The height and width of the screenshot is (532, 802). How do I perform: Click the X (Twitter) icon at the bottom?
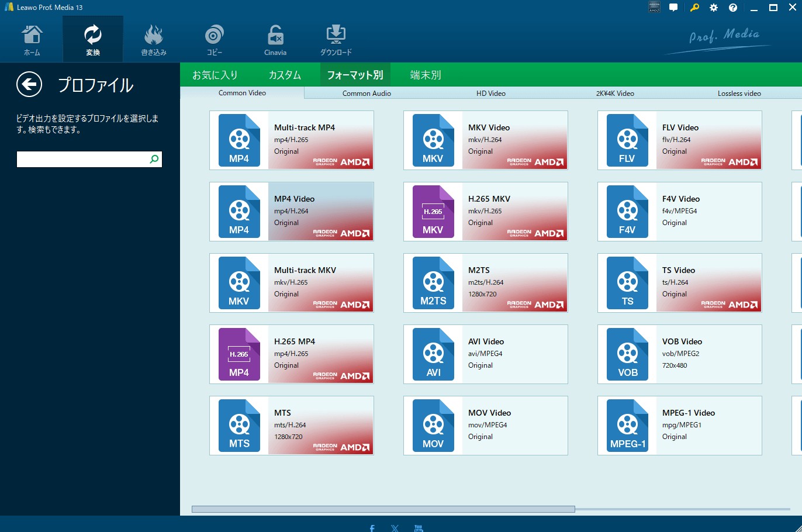395,528
